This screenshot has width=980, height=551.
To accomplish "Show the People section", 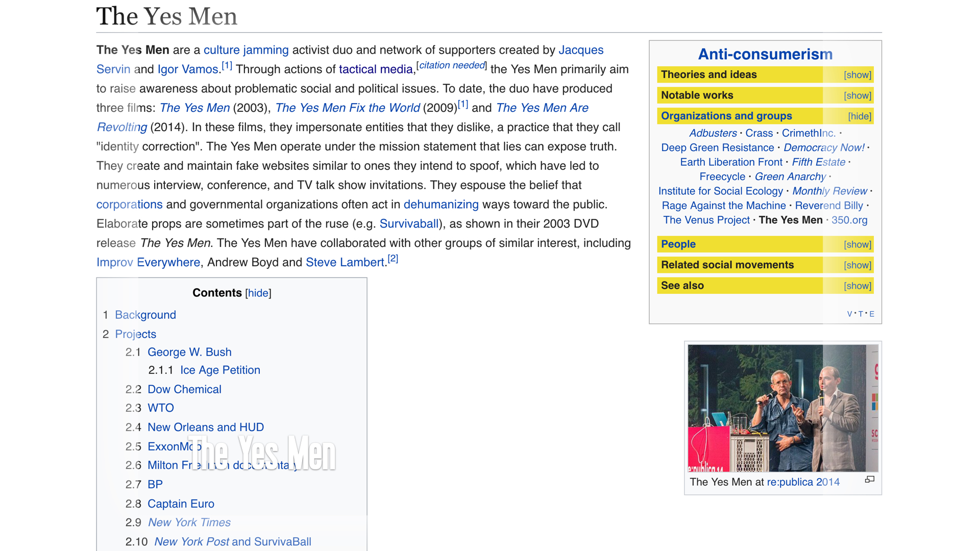I will tap(857, 244).
